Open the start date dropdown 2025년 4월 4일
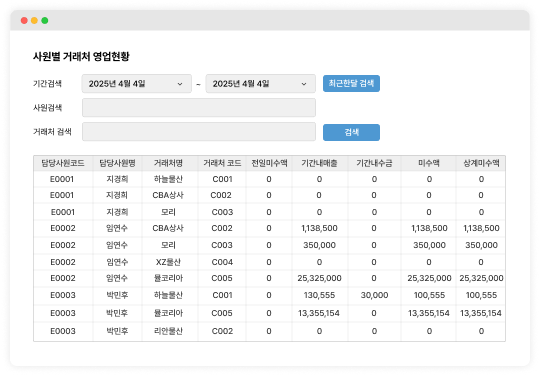Viewport: 540px width, 376px height. click(136, 84)
